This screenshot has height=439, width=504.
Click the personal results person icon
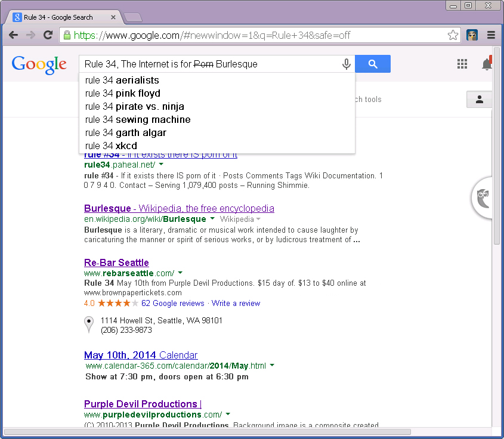point(480,99)
